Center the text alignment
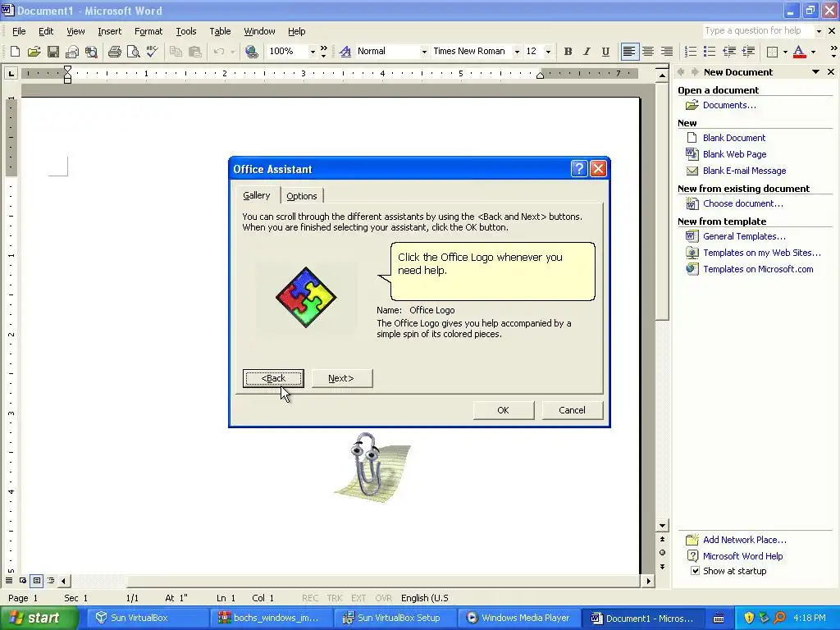Screen dimensions: 840x630 pyautogui.click(x=648, y=52)
